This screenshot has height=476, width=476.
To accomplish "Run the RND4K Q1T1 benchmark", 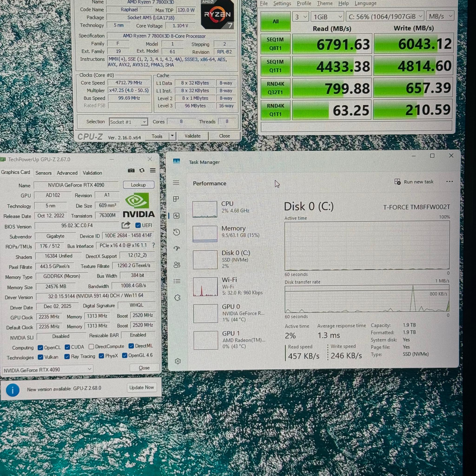I will (275, 110).
